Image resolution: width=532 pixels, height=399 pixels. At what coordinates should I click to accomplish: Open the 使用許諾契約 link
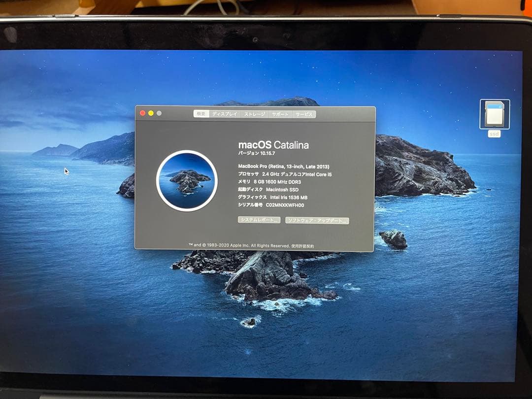302,246
